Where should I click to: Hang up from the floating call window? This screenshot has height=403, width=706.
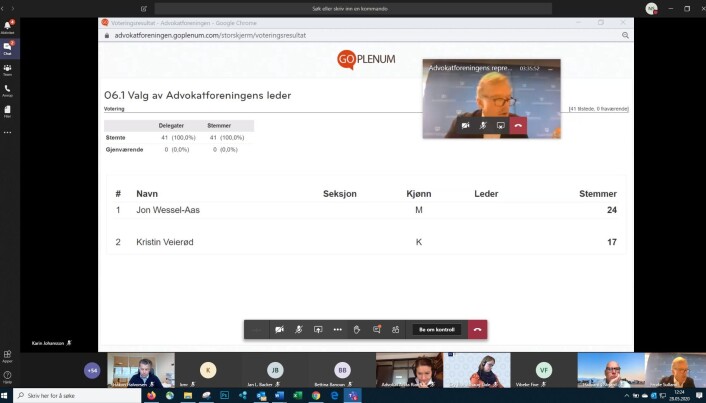tap(518, 126)
